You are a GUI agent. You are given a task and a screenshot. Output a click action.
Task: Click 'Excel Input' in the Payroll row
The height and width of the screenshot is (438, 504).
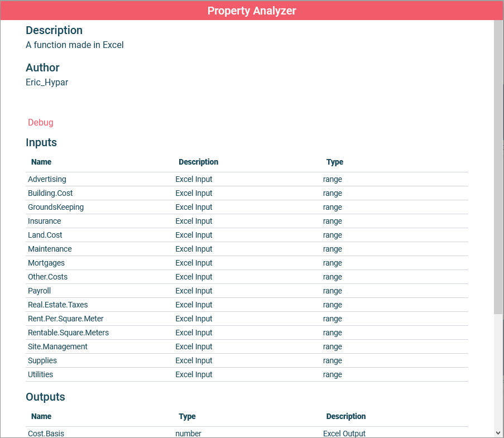point(194,291)
